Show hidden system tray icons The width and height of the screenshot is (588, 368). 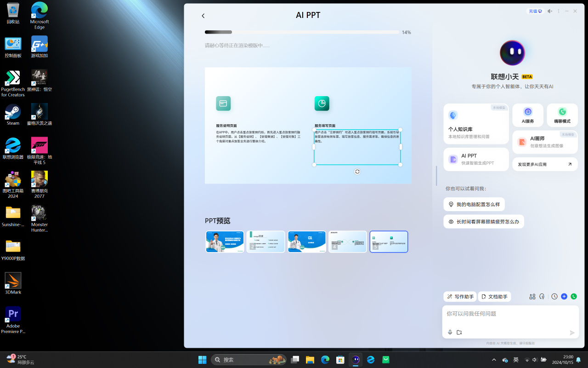point(494,360)
